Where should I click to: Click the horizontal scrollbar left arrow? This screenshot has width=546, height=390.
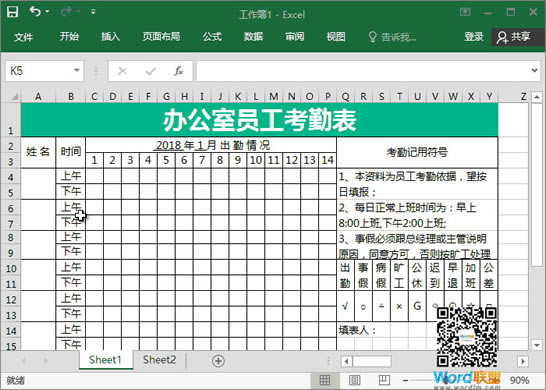click(x=346, y=361)
